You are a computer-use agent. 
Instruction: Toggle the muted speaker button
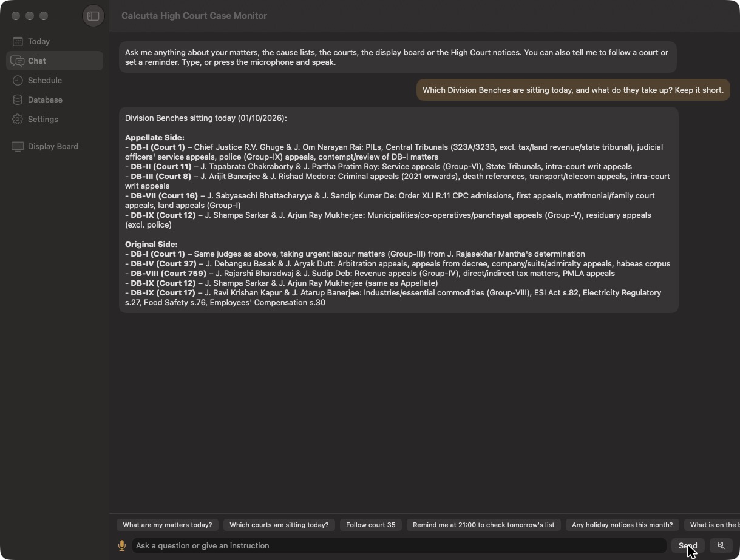click(721, 545)
